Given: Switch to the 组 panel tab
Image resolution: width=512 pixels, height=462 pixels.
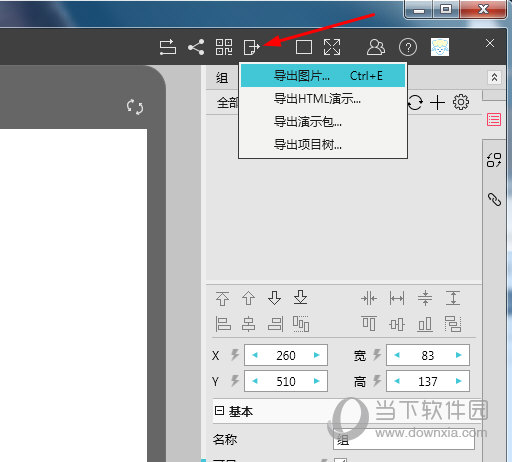Looking at the screenshot, I should (x=222, y=78).
